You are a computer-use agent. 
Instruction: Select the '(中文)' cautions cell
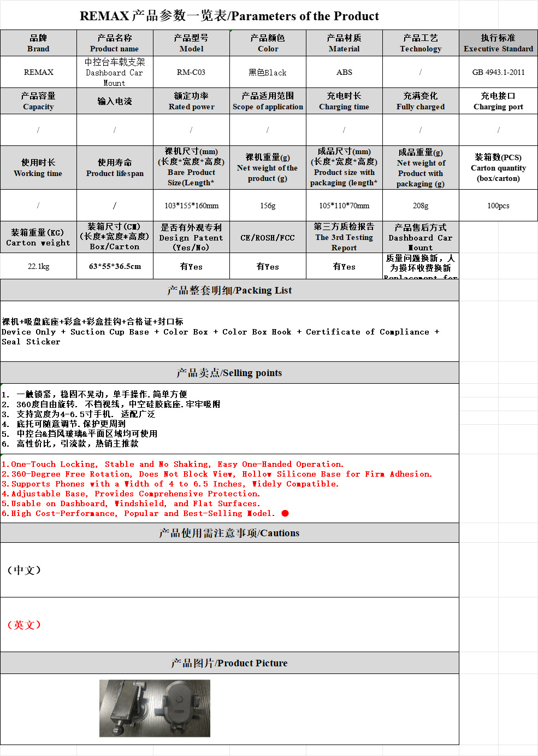click(229, 570)
